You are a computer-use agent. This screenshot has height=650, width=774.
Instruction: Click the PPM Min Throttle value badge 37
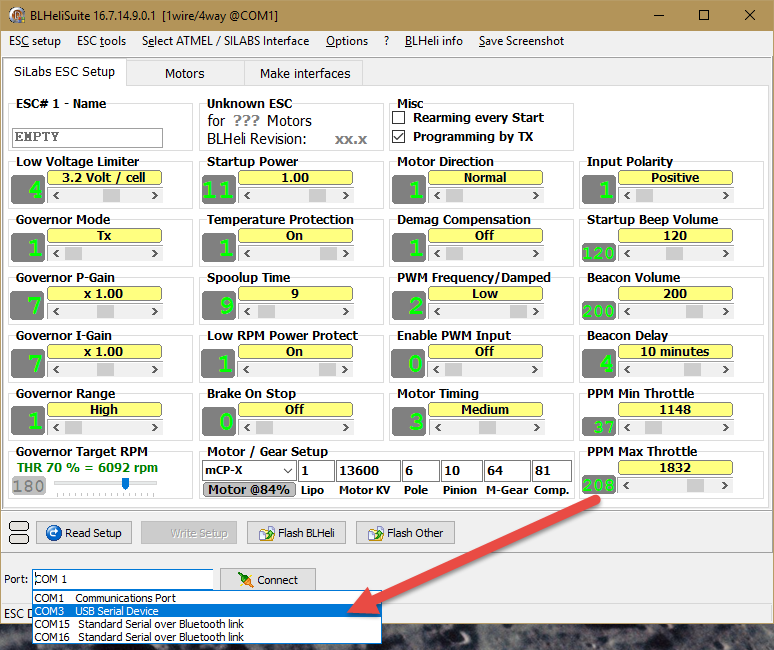(599, 426)
